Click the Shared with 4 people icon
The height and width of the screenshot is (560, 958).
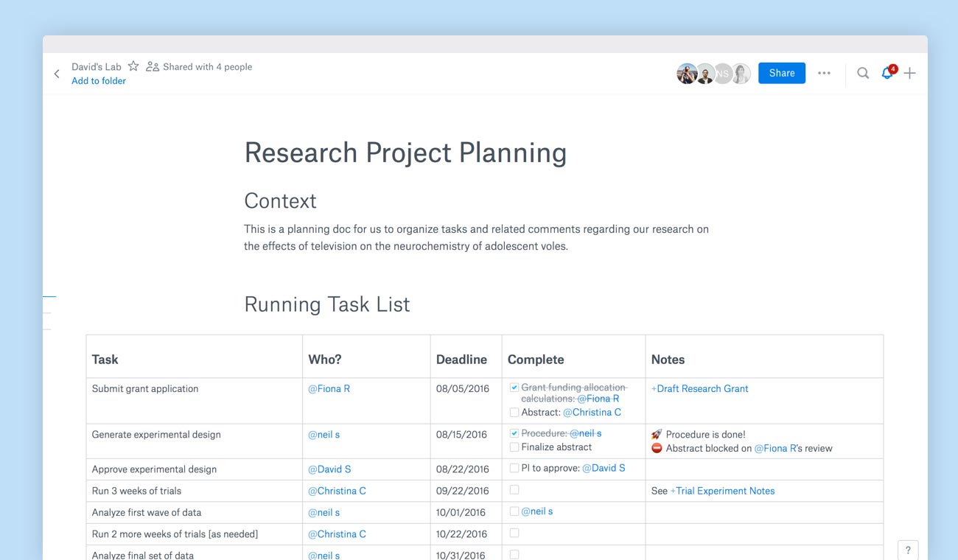click(153, 66)
